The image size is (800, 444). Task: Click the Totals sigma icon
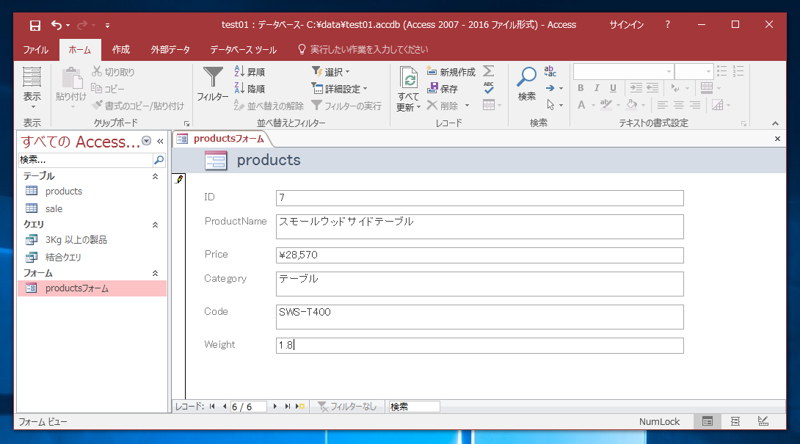tap(489, 71)
